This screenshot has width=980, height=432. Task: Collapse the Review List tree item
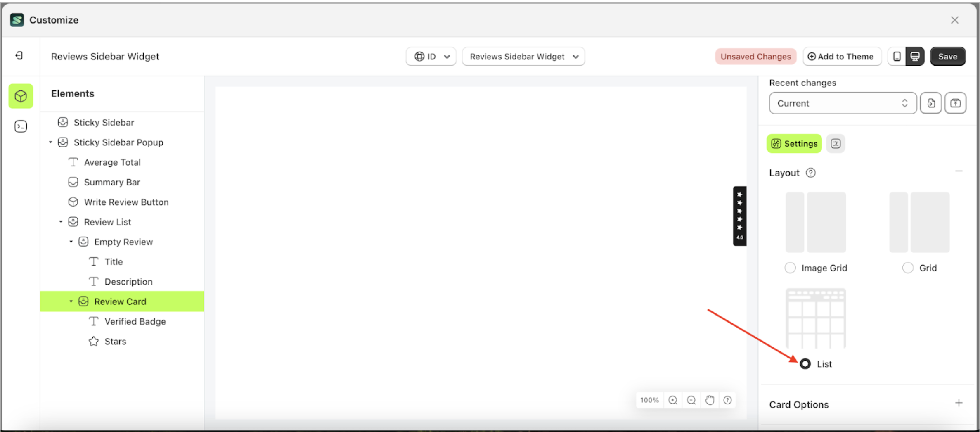(x=61, y=221)
